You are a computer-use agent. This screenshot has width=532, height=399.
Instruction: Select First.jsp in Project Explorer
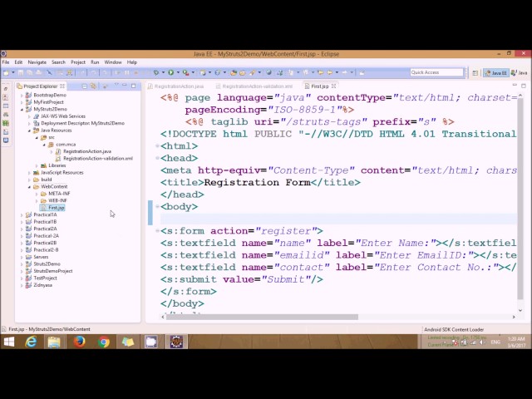coord(52,208)
